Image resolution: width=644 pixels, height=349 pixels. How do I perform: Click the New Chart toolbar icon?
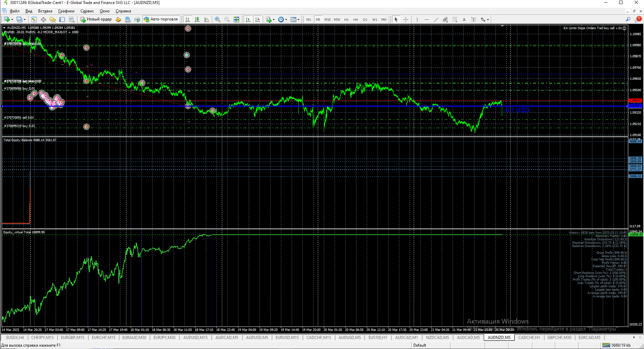(x=7, y=19)
